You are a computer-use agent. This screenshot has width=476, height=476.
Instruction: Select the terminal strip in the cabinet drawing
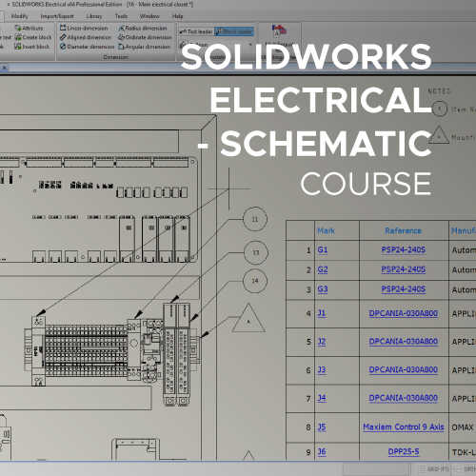pos(87,350)
